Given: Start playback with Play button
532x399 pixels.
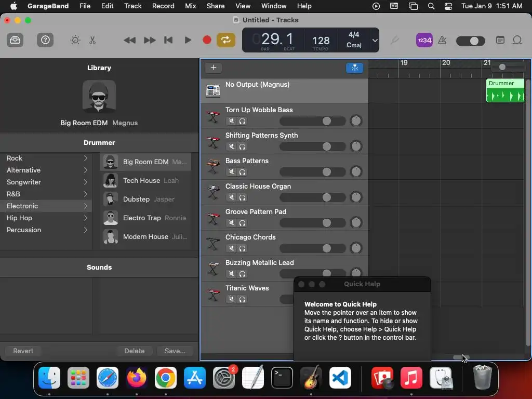Looking at the screenshot, I should pos(188,40).
